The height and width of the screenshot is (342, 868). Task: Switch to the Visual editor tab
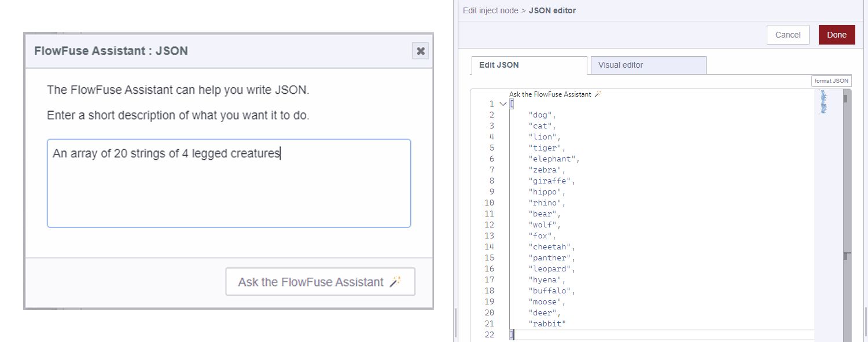[620, 65]
